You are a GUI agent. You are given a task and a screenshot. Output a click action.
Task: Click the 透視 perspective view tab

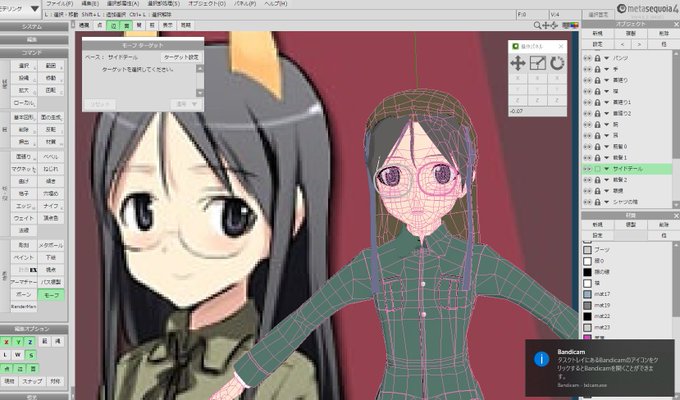[84, 26]
